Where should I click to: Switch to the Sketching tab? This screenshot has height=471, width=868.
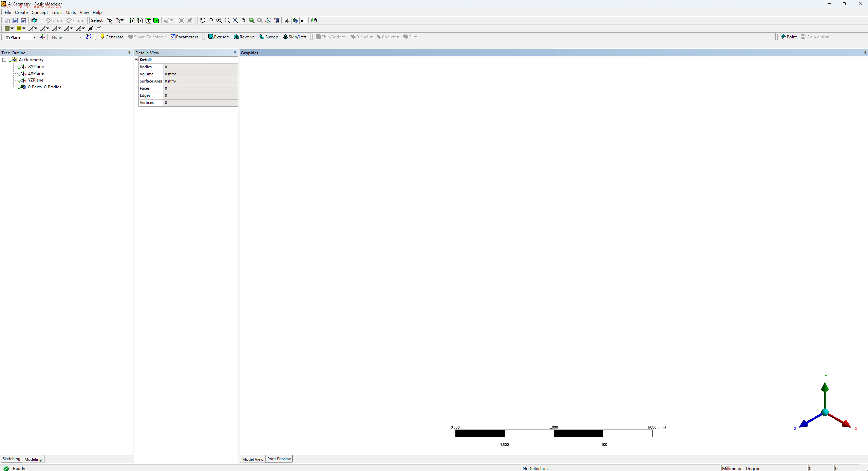coord(11,459)
